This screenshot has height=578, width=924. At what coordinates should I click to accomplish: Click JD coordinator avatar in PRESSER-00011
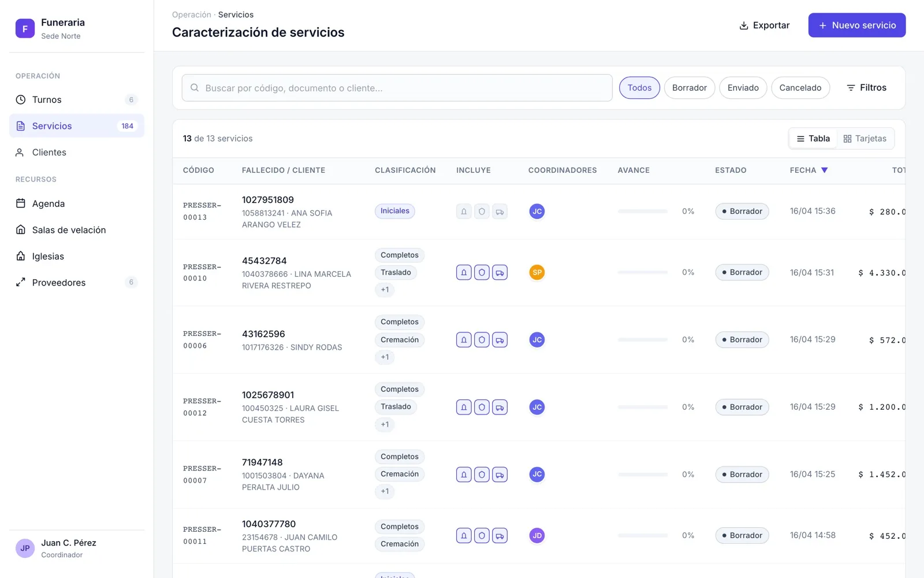(x=537, y=536)
